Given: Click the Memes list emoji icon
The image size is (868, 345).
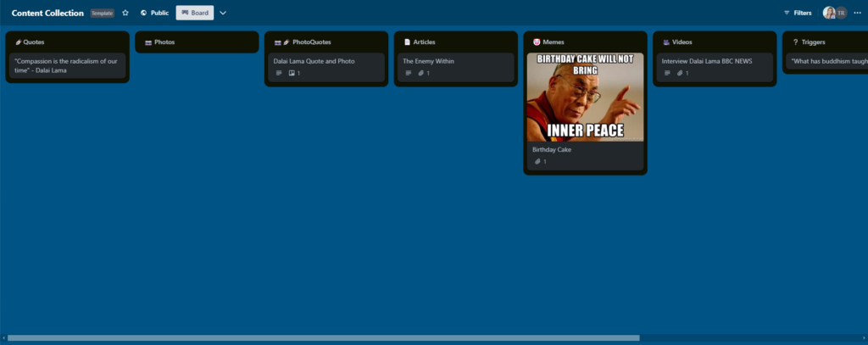Looking at the screenshot, I should point(537,42).
